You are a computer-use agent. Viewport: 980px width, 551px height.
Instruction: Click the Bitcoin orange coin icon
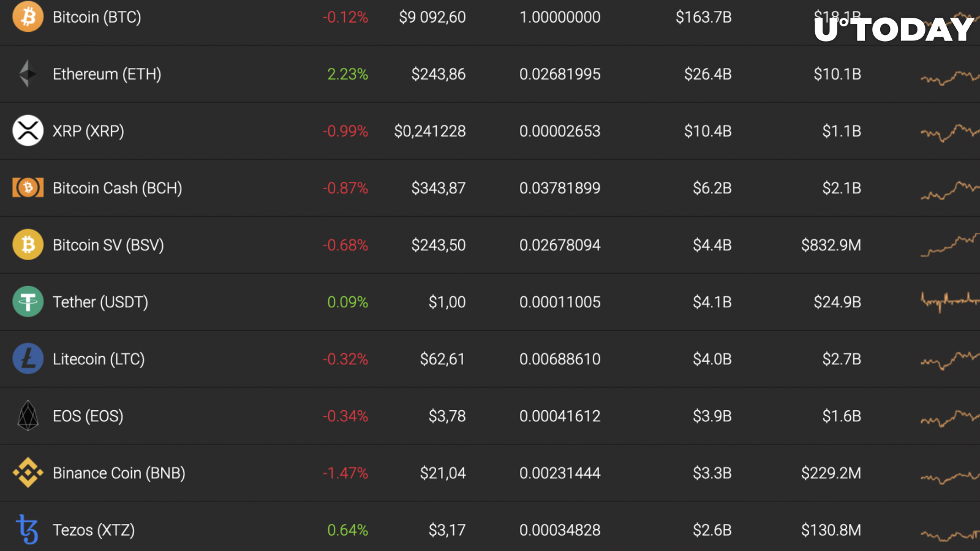28,16
